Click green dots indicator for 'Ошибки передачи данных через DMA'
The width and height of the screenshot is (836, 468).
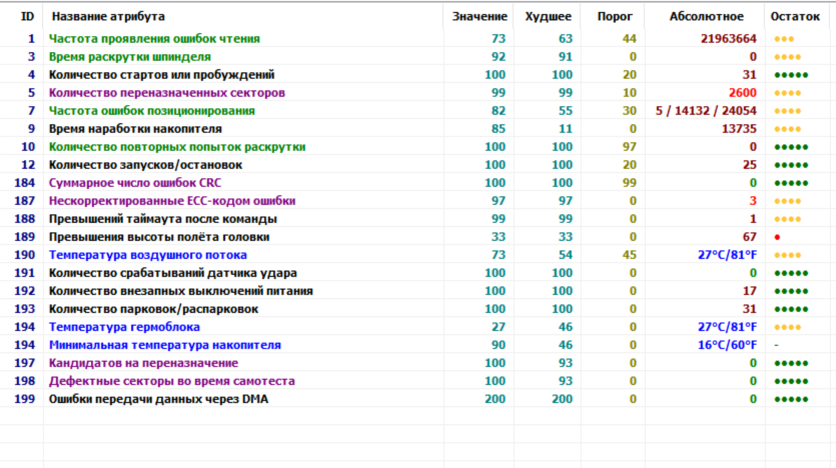pos(790,399)
